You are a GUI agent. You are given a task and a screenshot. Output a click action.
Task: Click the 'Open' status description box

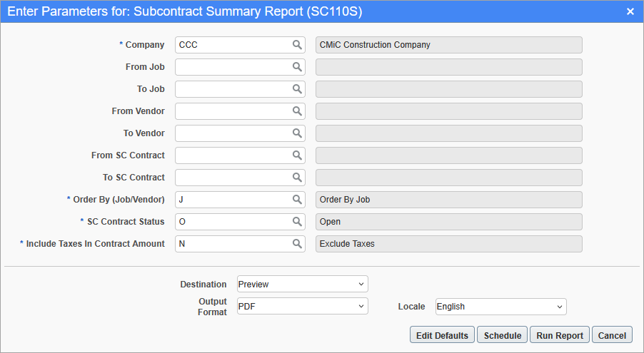coord(449,222)
